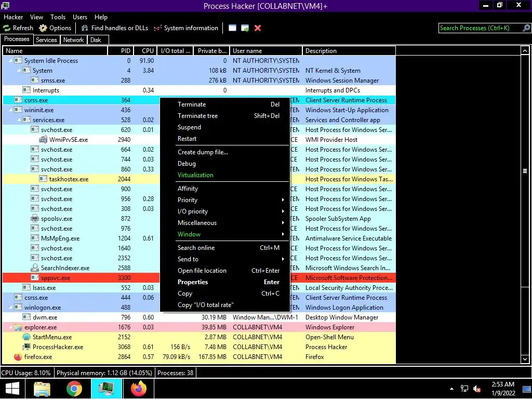
Task: Expand the Send to submenu
Action: (225, 259)
